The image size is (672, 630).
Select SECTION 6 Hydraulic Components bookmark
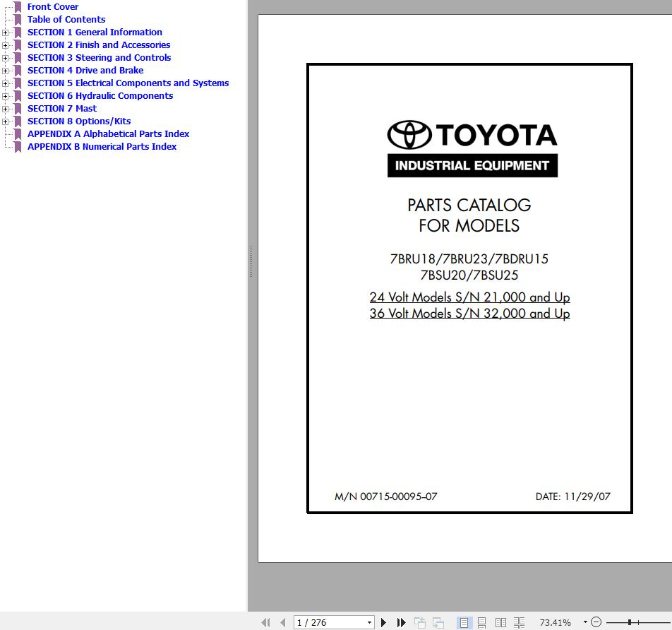tap(100, 95)
